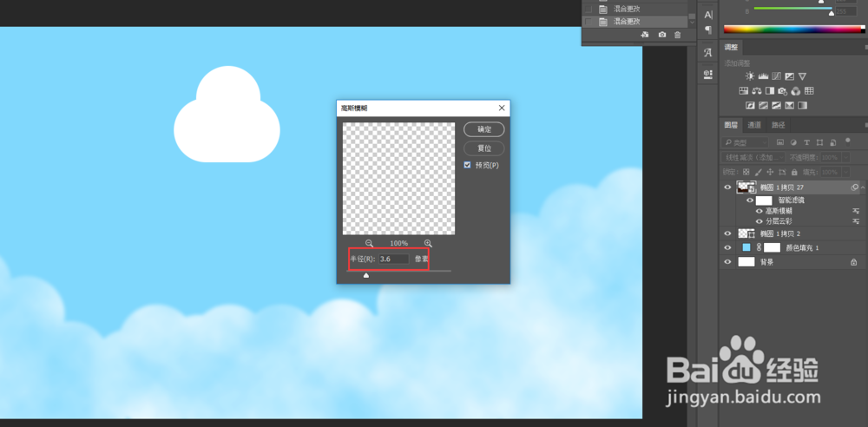
Task: Click the radius slider handle
Action: tap(366, 275)
